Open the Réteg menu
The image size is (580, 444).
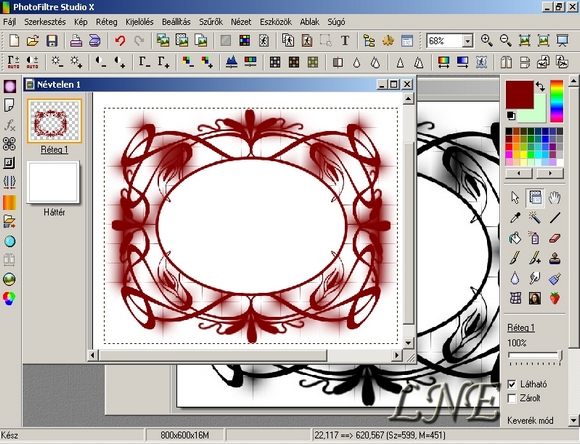pos(107,22)
